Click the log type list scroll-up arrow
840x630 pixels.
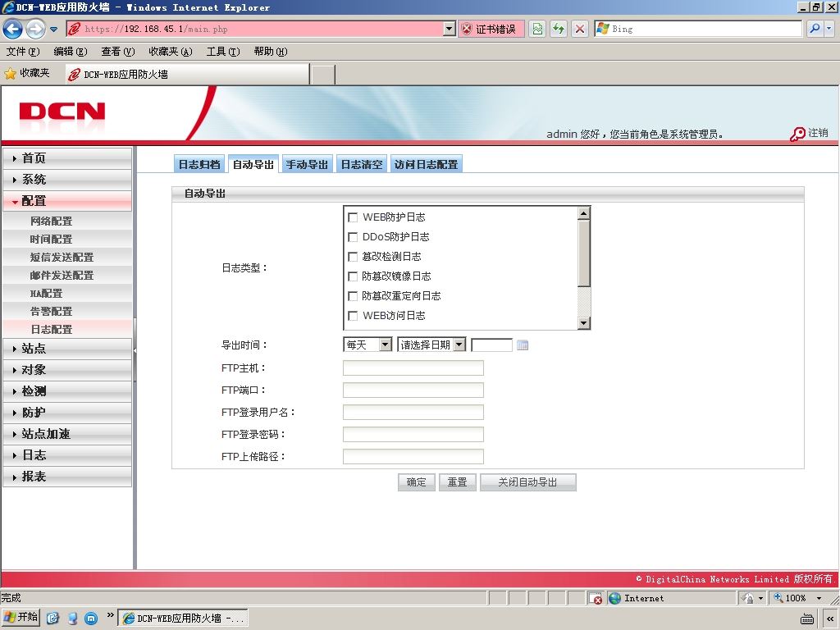(x=584, y=213)
